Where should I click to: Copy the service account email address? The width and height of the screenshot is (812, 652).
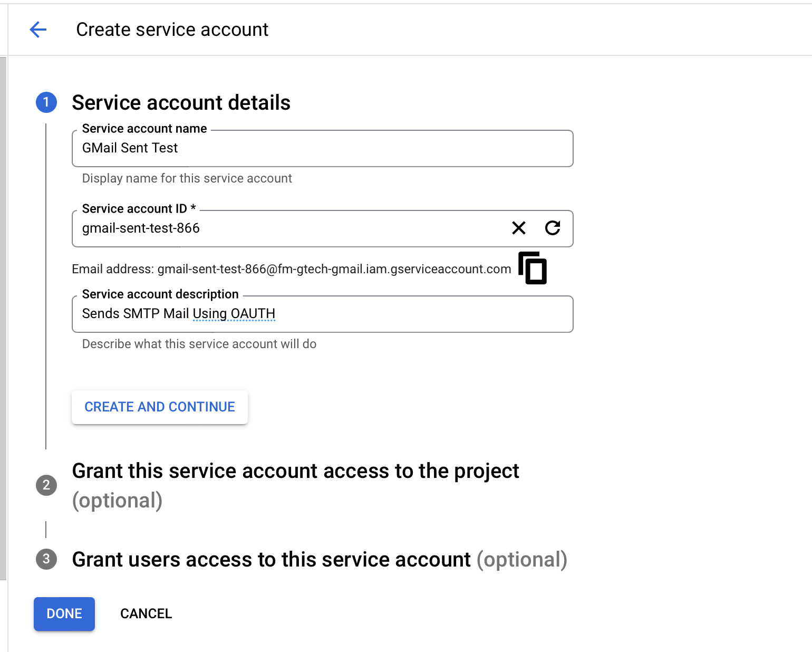tap(533, 268)
